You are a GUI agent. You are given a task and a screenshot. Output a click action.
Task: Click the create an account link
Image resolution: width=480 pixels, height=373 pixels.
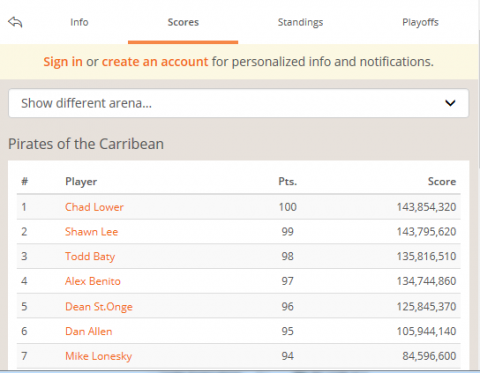pyautogui.click(x=155, y=62)
